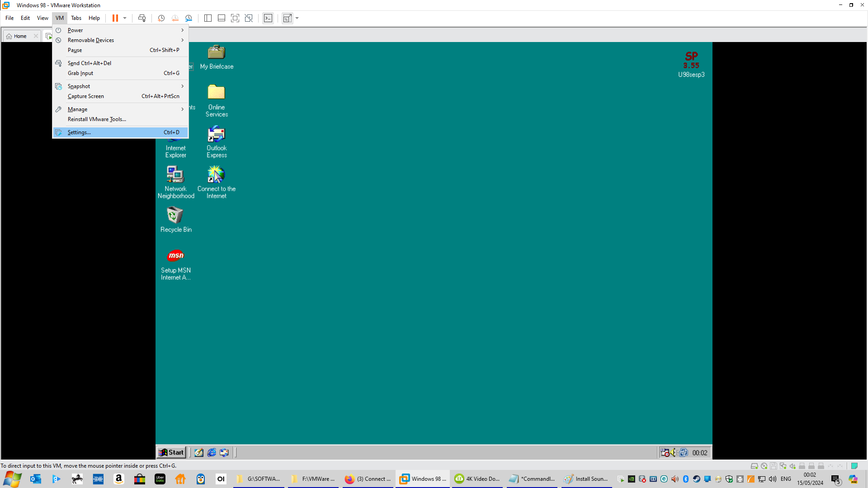Toggle Unity mode toolbar icon
The image size is (868, 488).
(x=249, y=18)
